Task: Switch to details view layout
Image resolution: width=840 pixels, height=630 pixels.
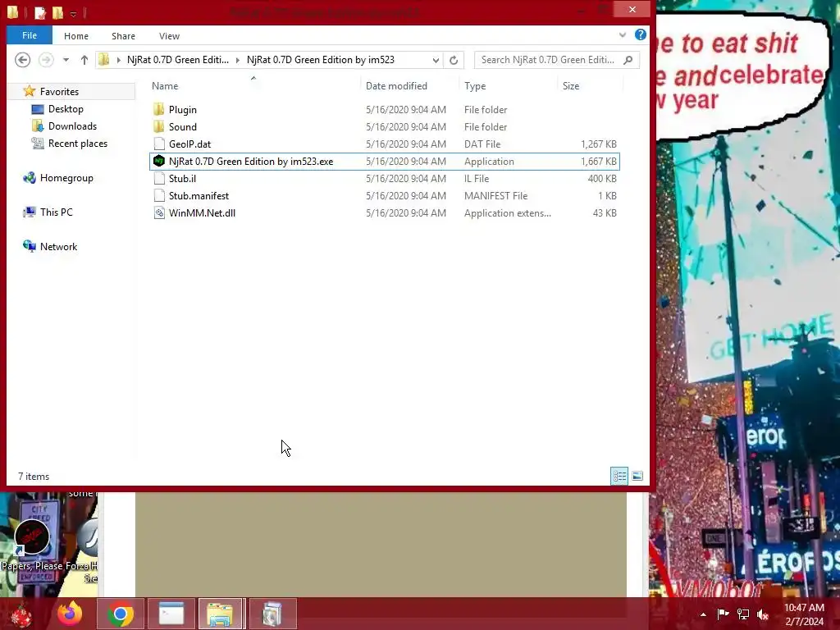Action: [x=619, y=476]
